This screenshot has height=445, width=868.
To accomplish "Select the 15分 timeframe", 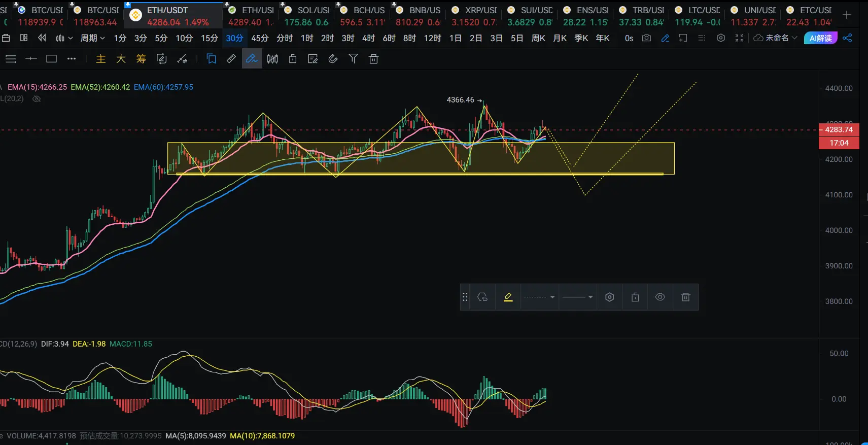I will 209,38.
